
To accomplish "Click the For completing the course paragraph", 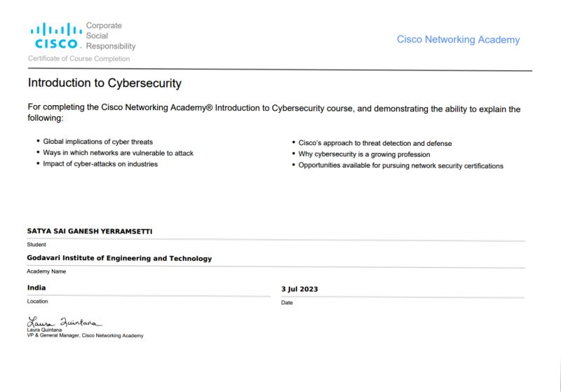I will click(x=274, y=113).
